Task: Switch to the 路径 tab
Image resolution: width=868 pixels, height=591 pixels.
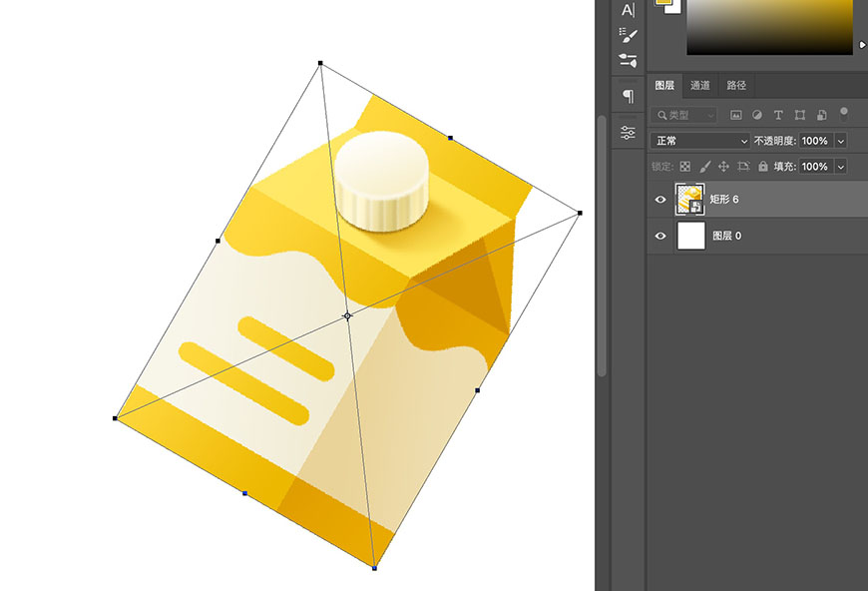Action: click(736, 85)
